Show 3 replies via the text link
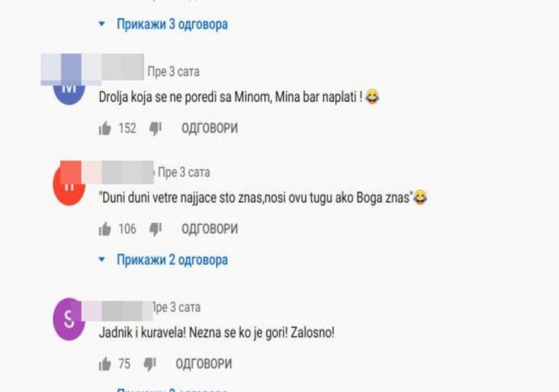Screen dimensions: 559x392 point(172,24)
